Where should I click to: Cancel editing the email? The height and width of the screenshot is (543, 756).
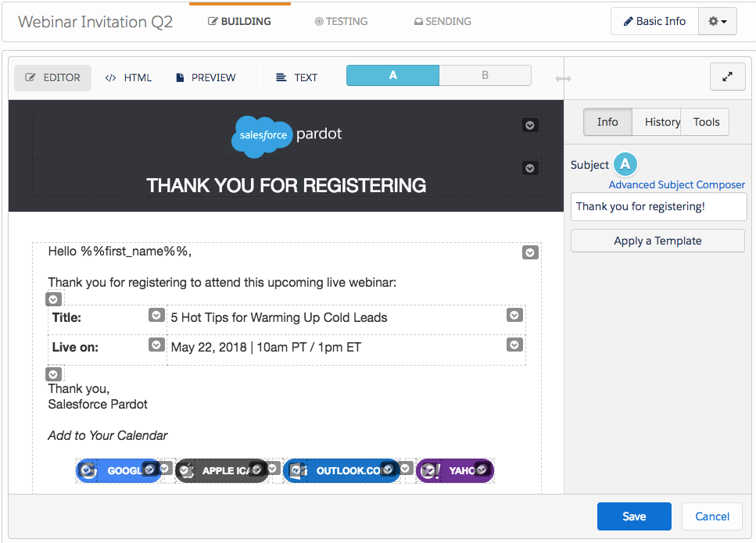711,516
